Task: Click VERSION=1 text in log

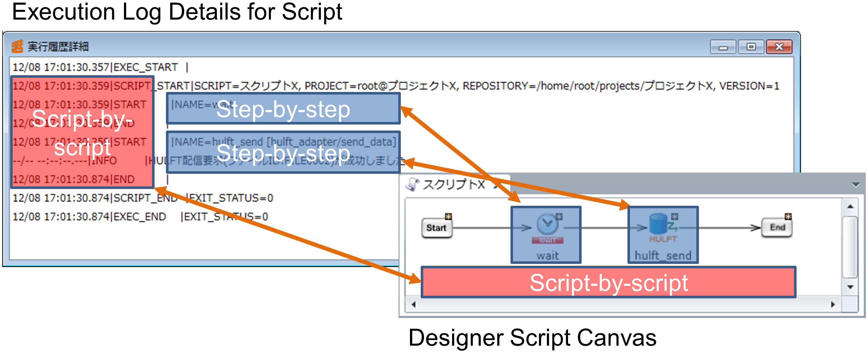Action: pyautogui.click(x=749, y=86)
